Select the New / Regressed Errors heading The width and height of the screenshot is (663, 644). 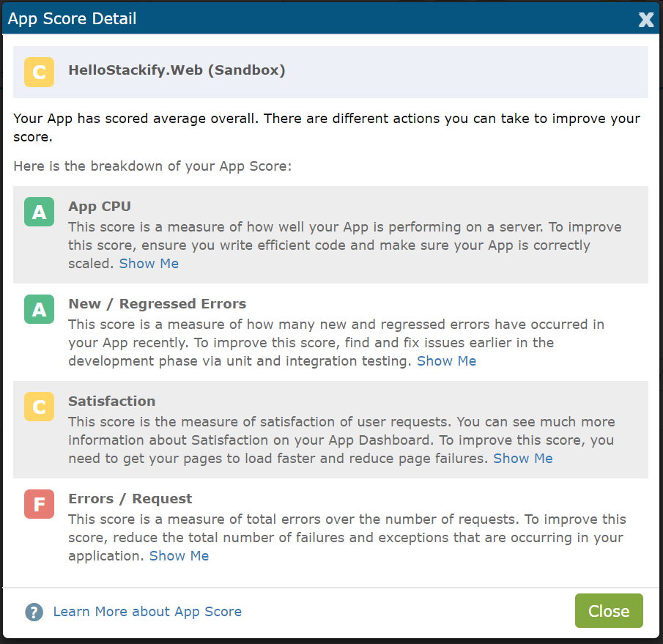158,303
